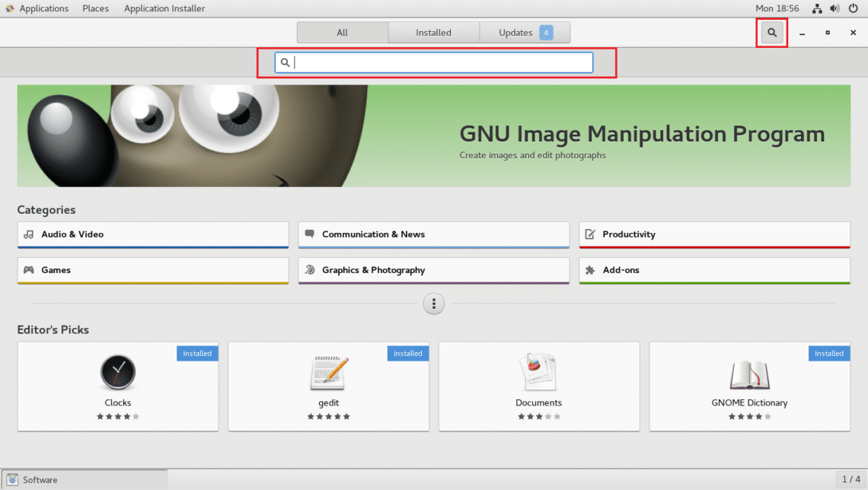The height and width of the screenshot is (490, 868).
Task: Open the gedit text editor icon
Action: [328, 373]
